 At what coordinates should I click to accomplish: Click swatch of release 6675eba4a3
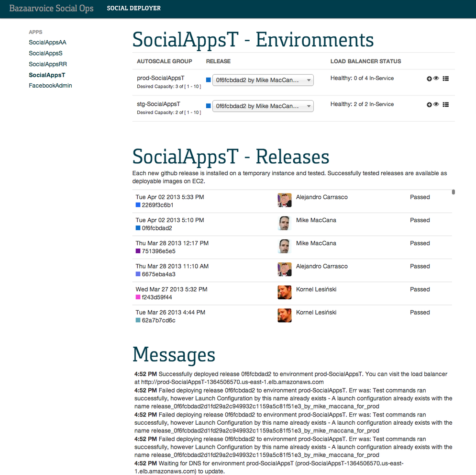coord(138,274)
